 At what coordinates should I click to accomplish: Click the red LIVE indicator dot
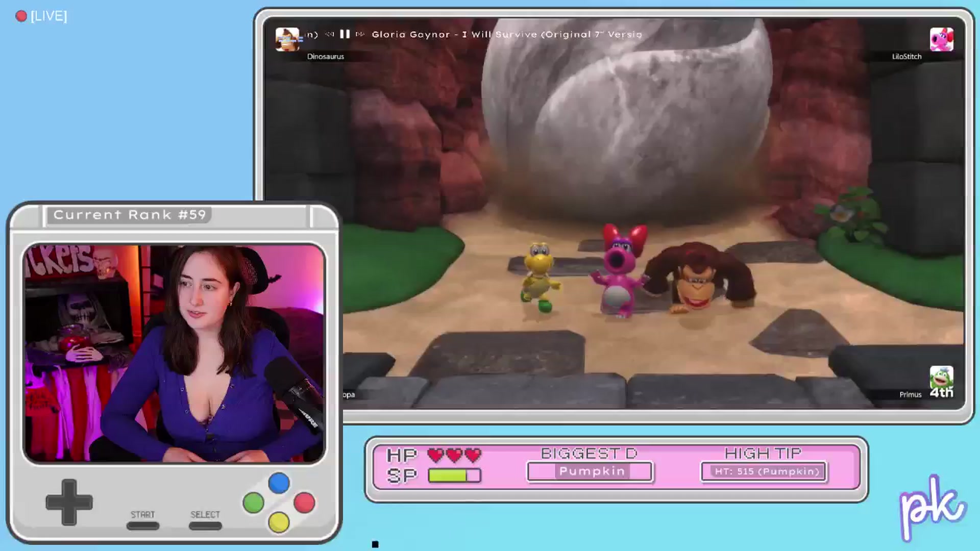click(21, 16)
